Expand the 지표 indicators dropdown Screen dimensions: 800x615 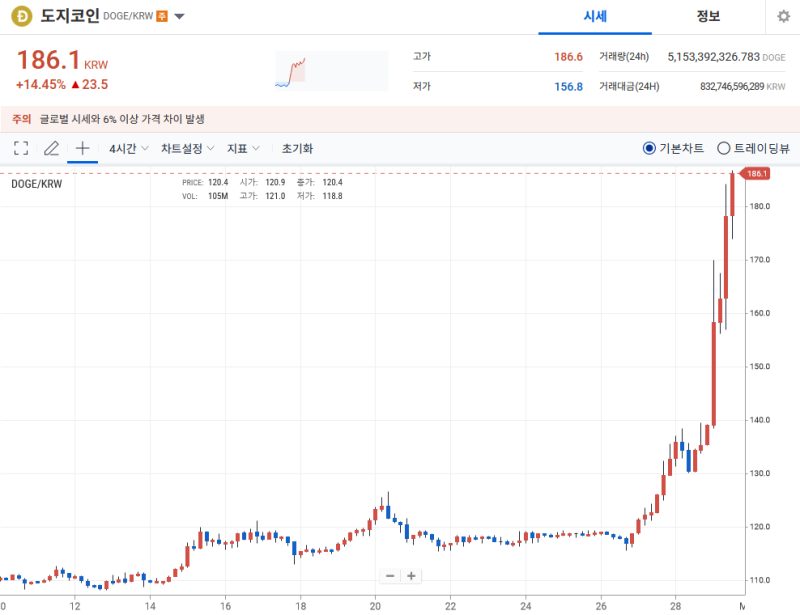(243, 149)
